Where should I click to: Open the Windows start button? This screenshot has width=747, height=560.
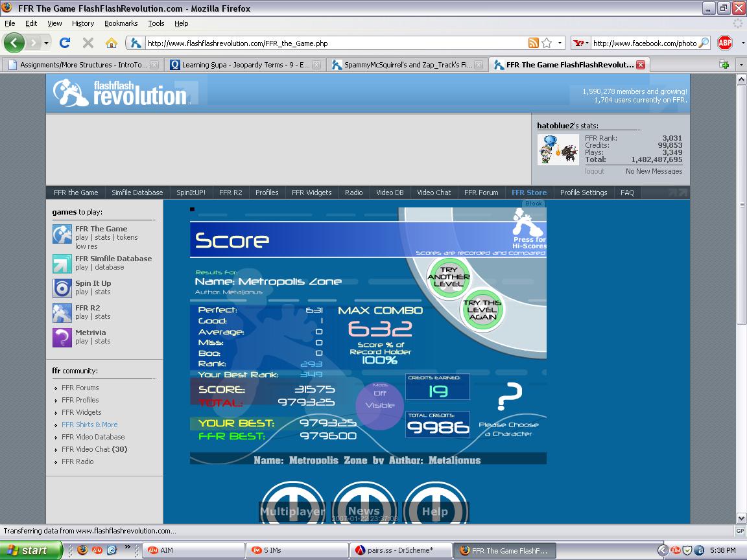[31, 550]
